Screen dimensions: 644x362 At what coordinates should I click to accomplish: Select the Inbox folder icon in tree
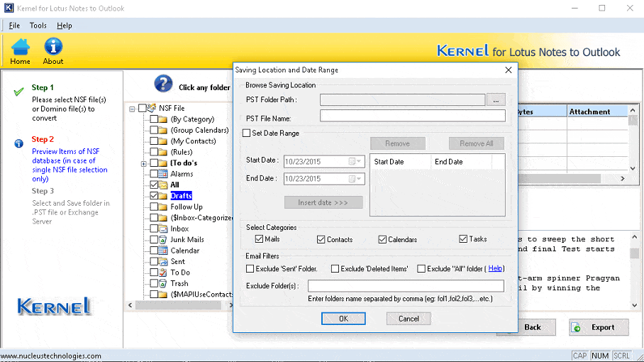(x=163, y=229)
